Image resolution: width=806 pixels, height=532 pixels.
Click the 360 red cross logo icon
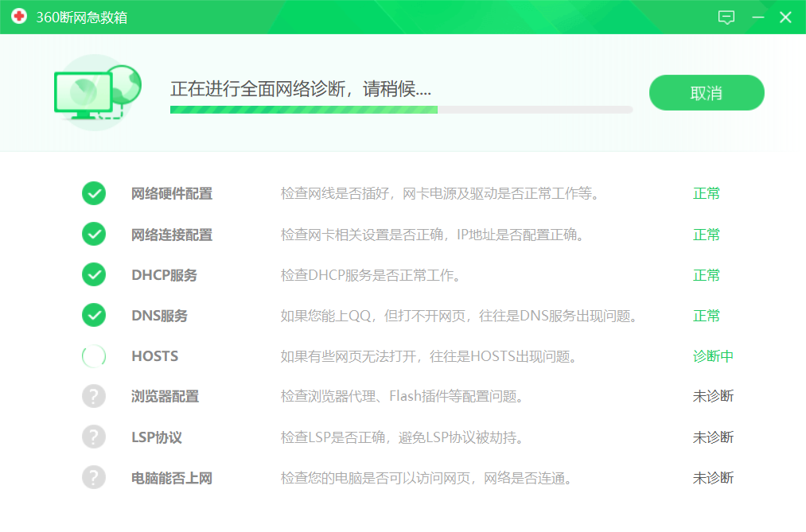click(19, 17)
